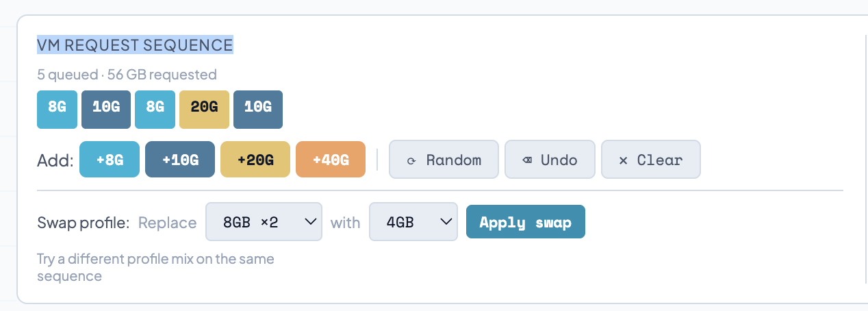This screenshot has width=868, height=311.
Task: Click the '5 queued · 56 GB requested' summary
Action: click(x=127, y=74)
